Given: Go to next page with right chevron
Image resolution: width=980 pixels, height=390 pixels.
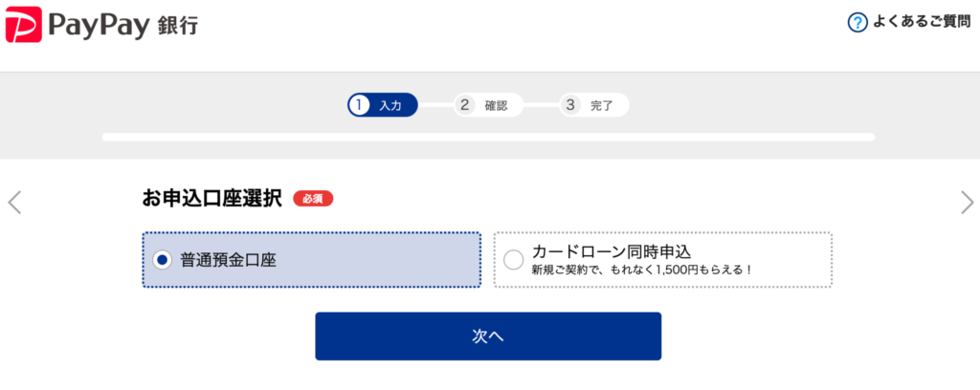Looking at the screenshot, I should pos(967,202).
